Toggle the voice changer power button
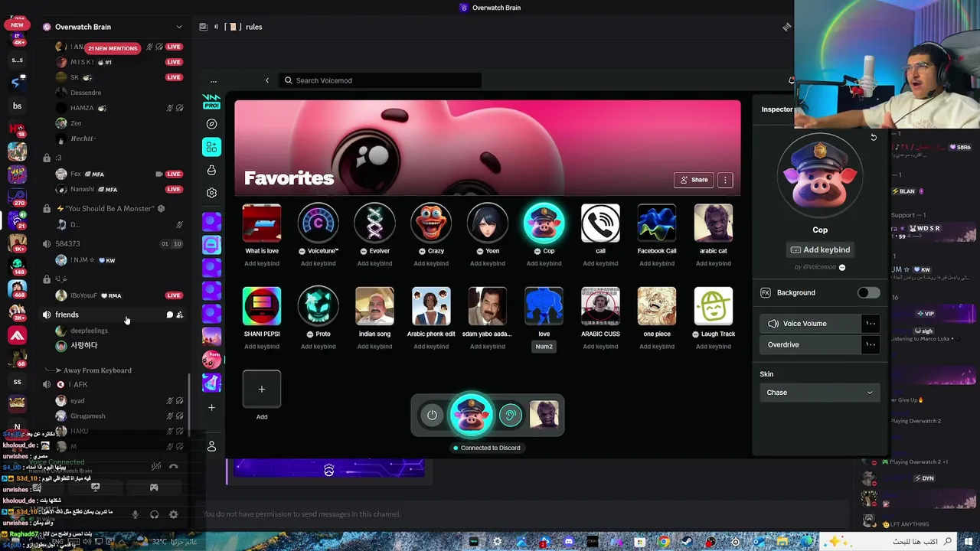Viewport: 980px width, 551px height. pos(432,415)
